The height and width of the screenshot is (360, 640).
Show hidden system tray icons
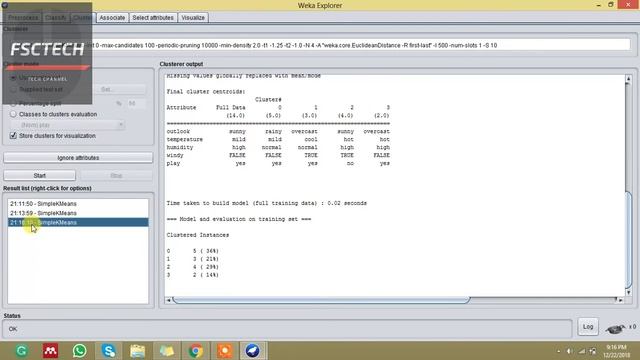pyautogui.click(x=558, y=351)
